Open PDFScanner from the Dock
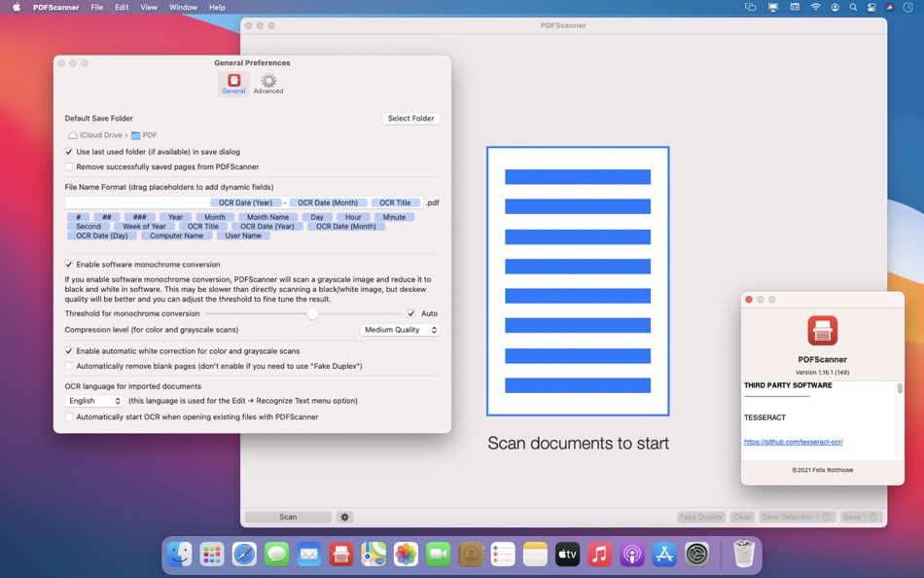Screen dimensions: 924x578 tap(340, 555)
